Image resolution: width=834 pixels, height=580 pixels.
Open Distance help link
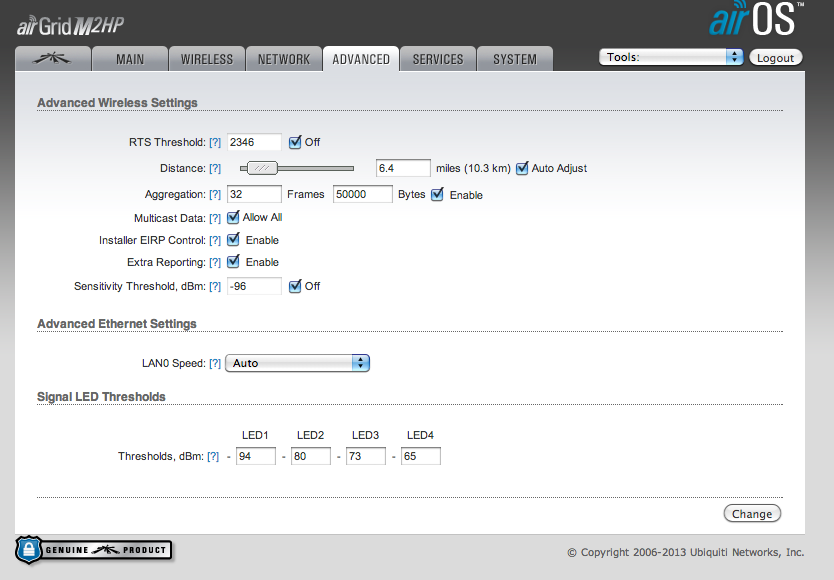(x=215, y=169)
